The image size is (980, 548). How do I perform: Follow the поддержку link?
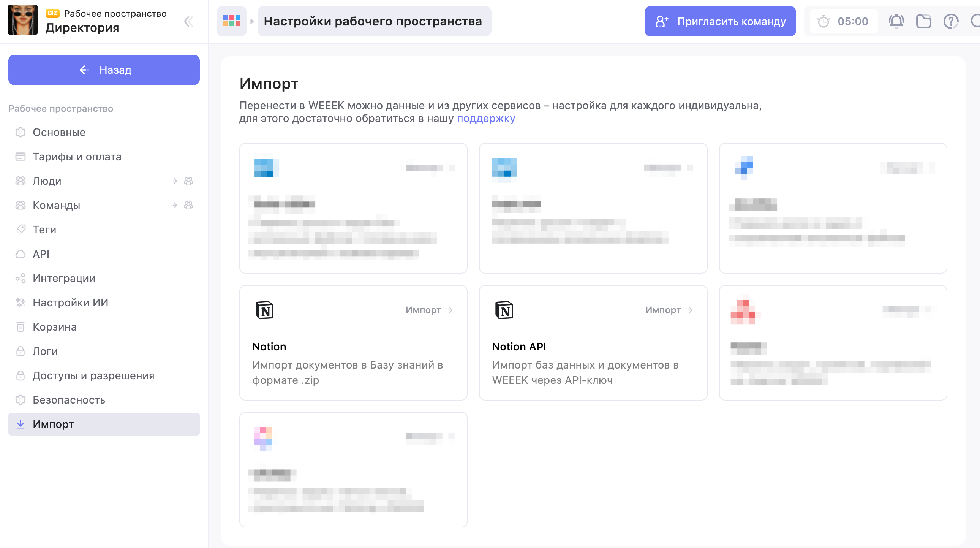click(486, 119)
